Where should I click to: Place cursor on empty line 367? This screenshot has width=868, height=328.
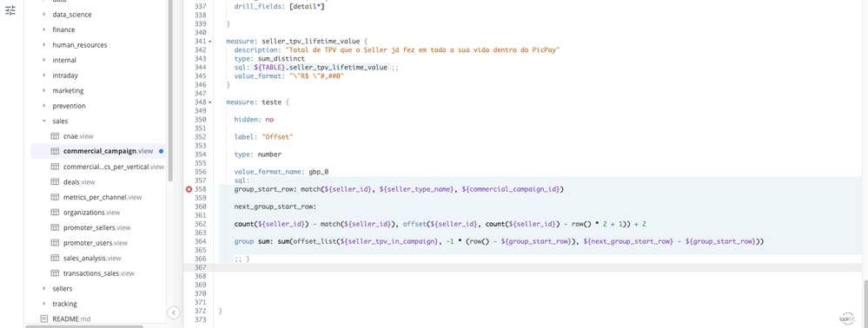pyautogui.click(x=538, y=267)
